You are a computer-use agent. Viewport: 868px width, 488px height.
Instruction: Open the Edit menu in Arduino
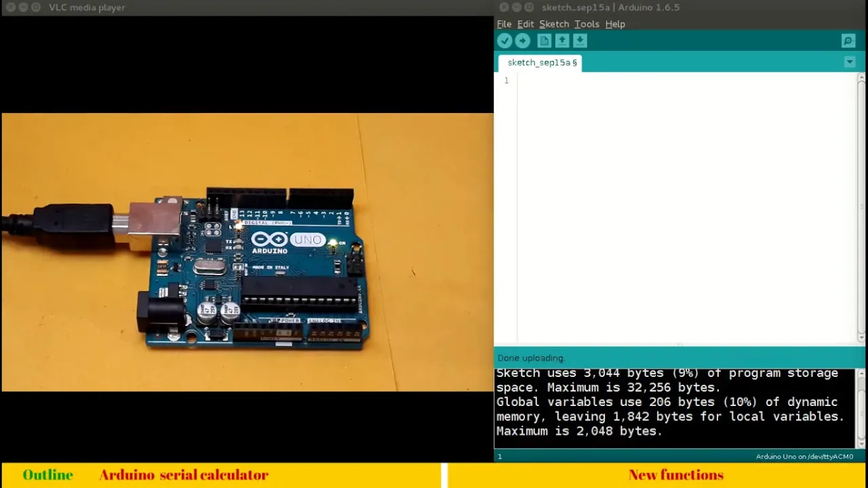tap(526, 24)
